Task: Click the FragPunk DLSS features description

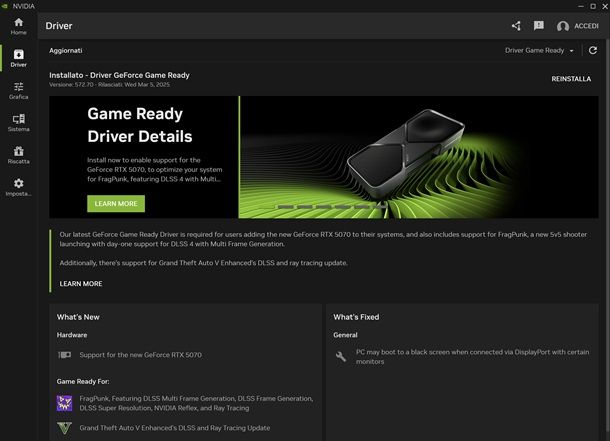Action: click(196, 403)
